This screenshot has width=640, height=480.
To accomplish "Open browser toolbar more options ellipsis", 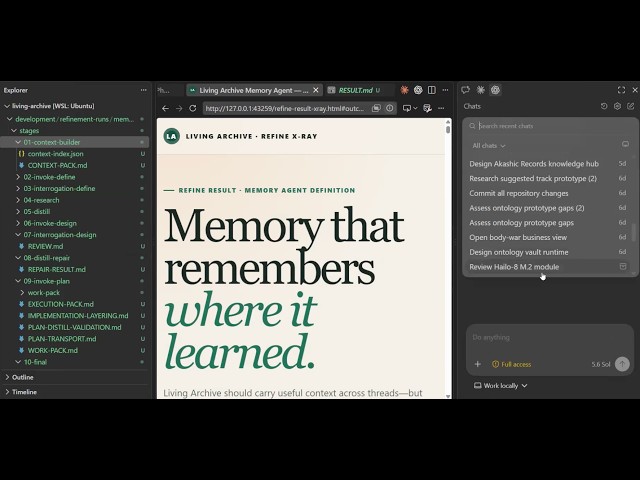I will pyautogui.click(x=441, y=108).
